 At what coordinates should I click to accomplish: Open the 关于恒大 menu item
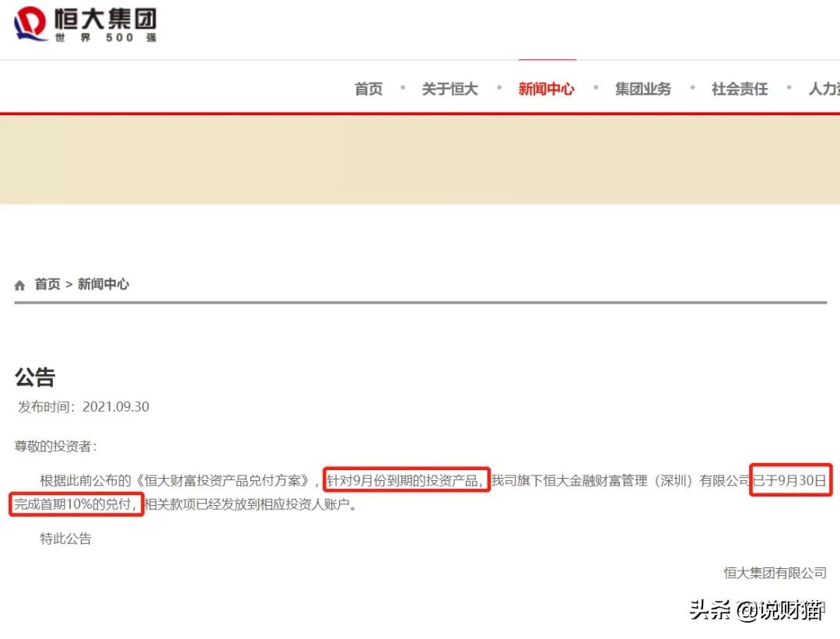(x=450, y=89)
